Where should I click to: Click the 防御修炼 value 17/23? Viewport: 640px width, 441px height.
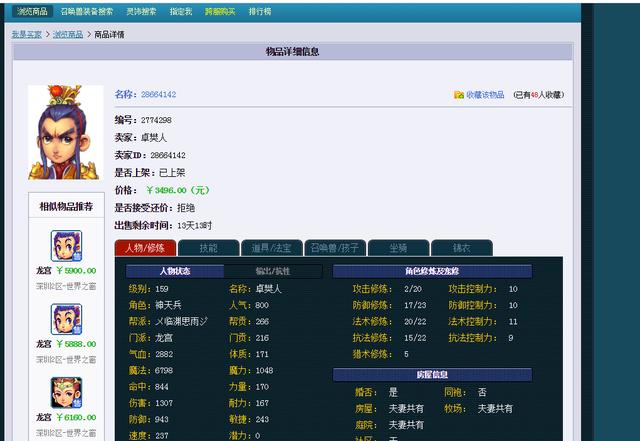pyautogui.click(x=415, y=305)
